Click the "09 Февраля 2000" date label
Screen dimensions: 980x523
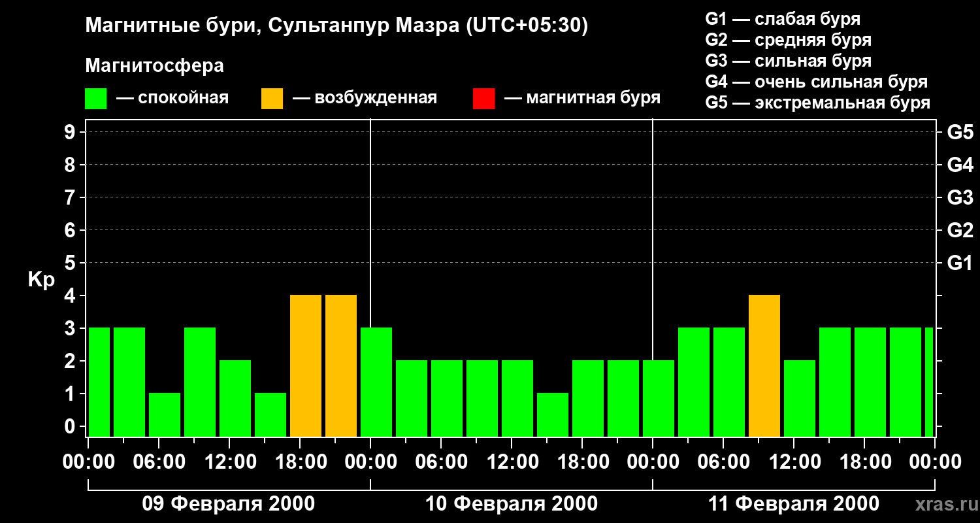click(229, 504)
